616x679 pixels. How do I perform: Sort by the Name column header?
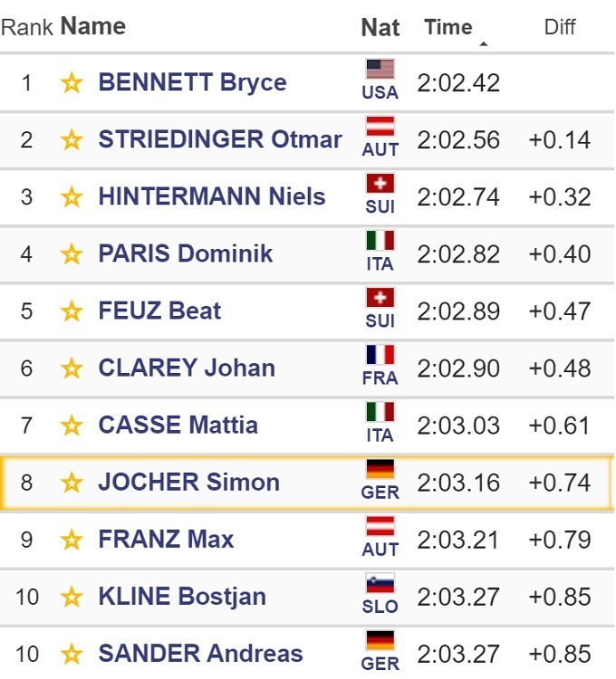point(92,26)
